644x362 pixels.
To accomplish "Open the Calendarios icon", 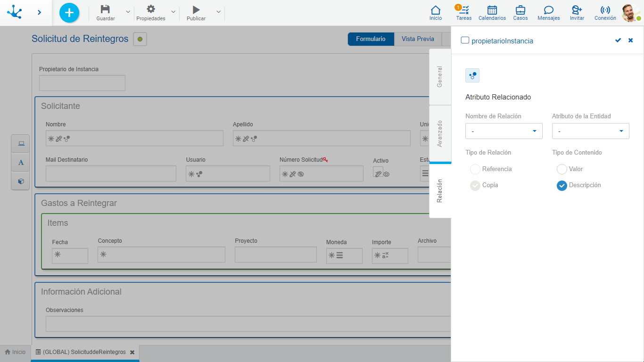I will click(492, 10).
